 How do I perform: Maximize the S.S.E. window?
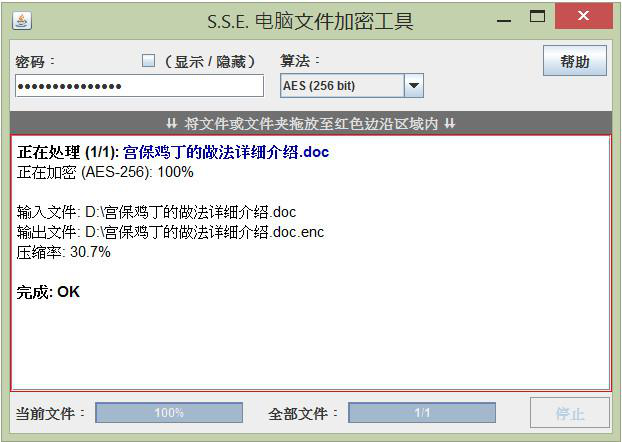tap(537, 16)
